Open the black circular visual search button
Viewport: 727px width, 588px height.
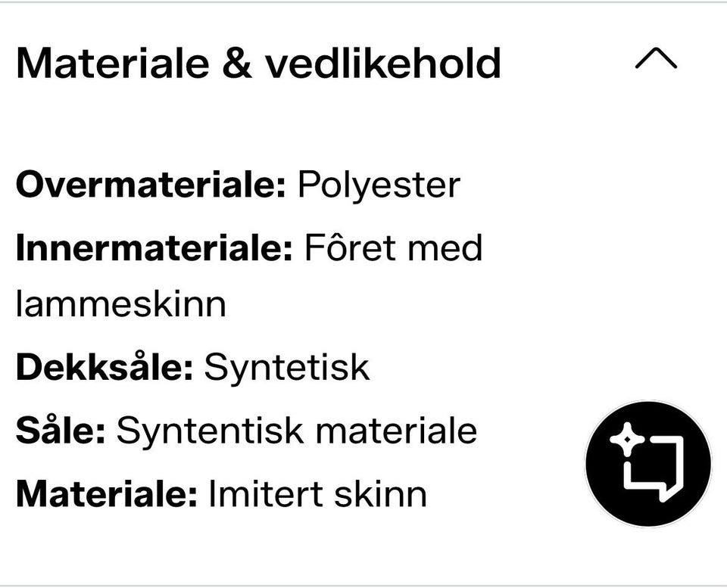[x=648, y=464]
